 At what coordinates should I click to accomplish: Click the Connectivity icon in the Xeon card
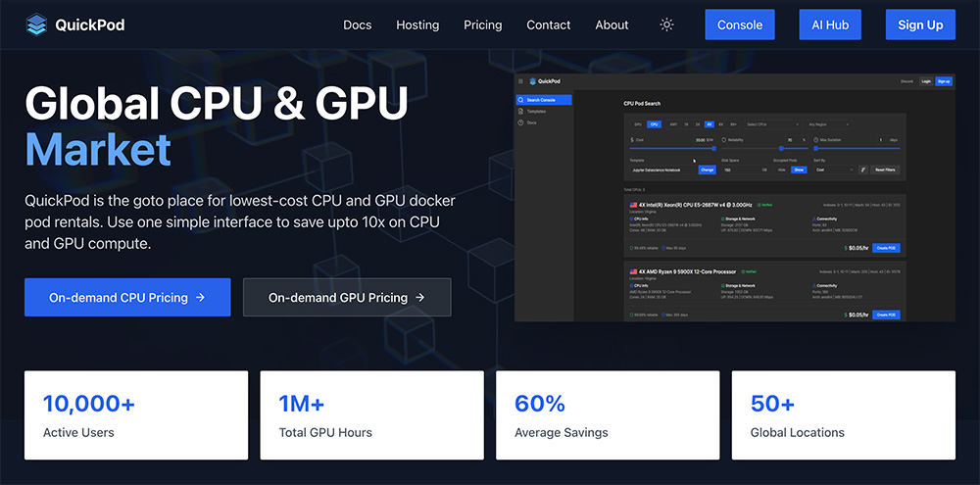pos(814,218)
